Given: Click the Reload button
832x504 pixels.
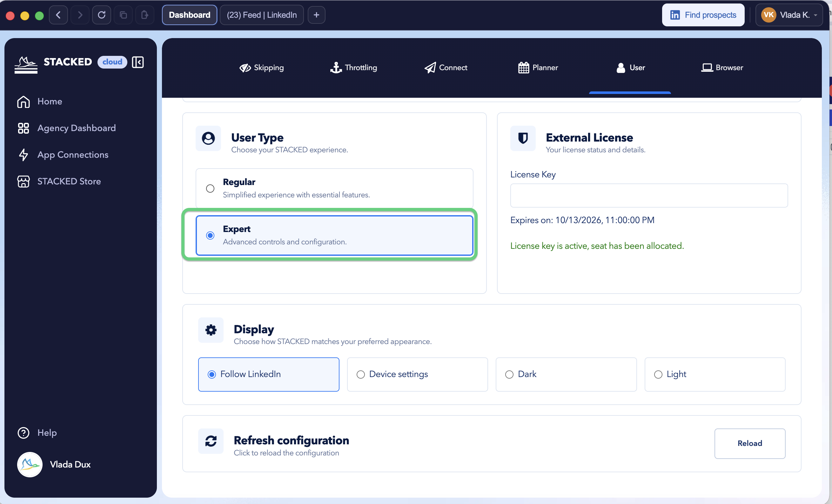Looking at the screenshot, I should pyautogui.click(x=750, y=444).
